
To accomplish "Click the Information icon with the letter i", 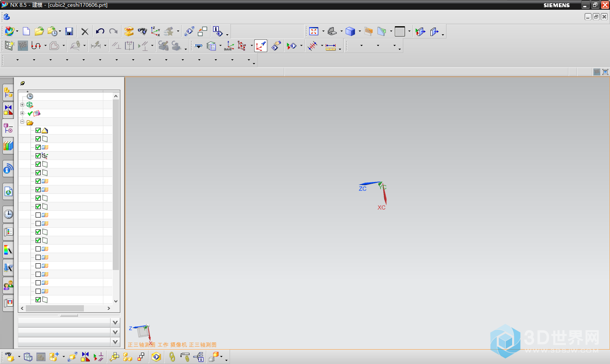I will [x=217, y=31].
